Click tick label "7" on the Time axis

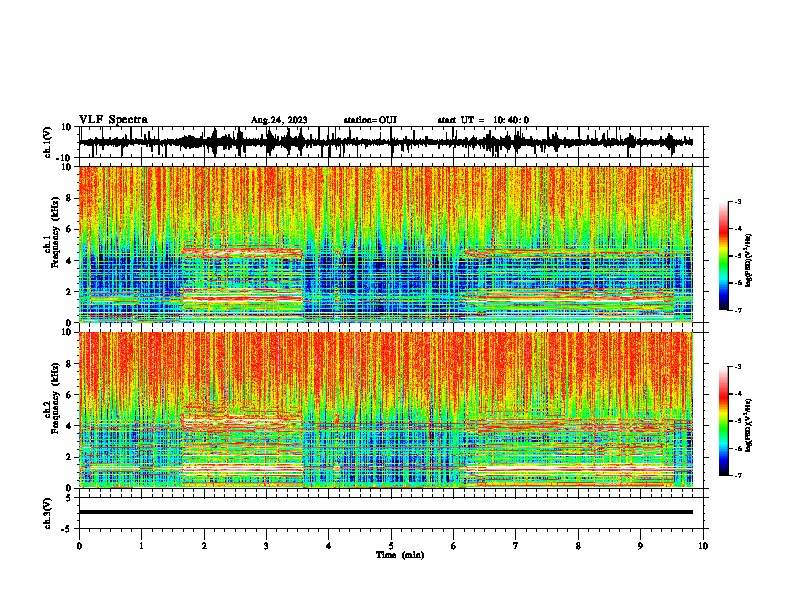click(x=516, y=546)
